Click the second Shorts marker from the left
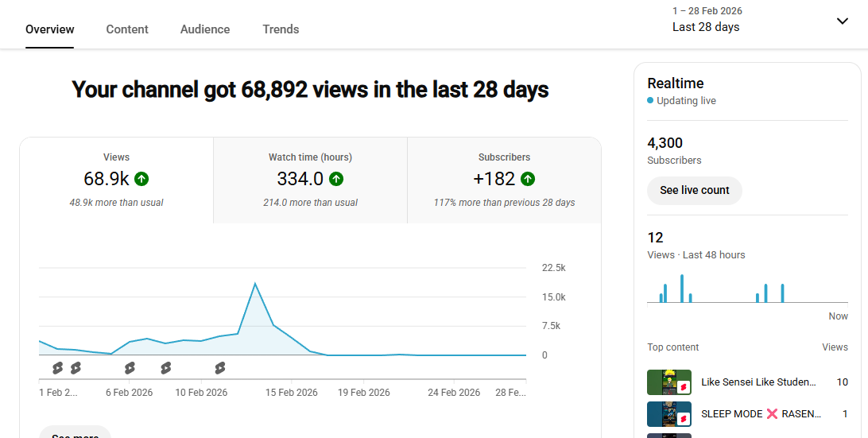 click(76, 368)
